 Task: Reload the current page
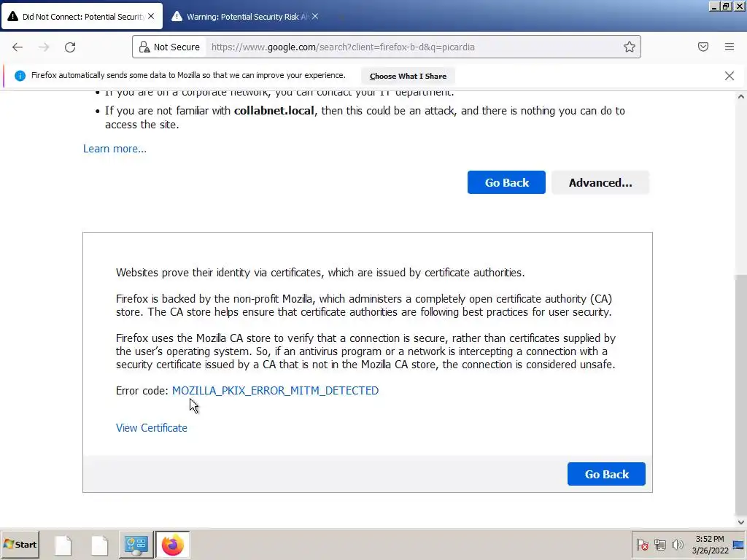coord(70,47)
